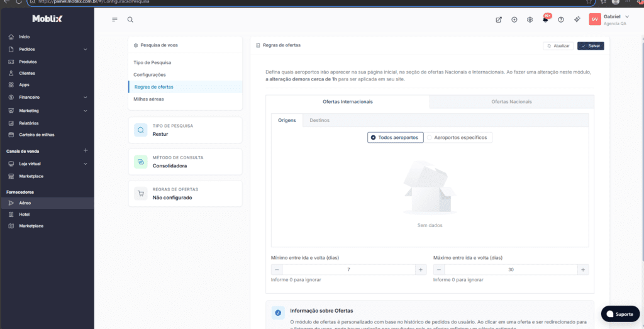Select Regras de ofertas menu entry

pyautogui.click(x=186, y=87)
